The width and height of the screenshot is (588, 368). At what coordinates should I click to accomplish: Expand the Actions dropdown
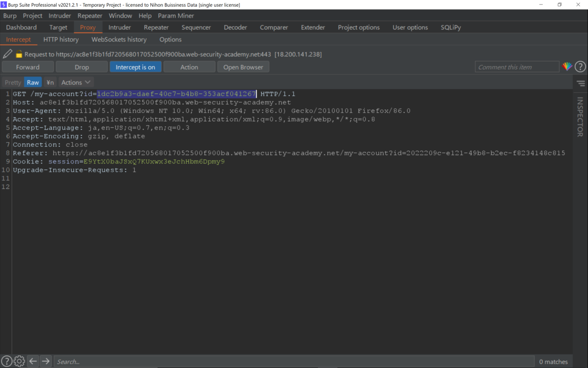click(76, 82)
